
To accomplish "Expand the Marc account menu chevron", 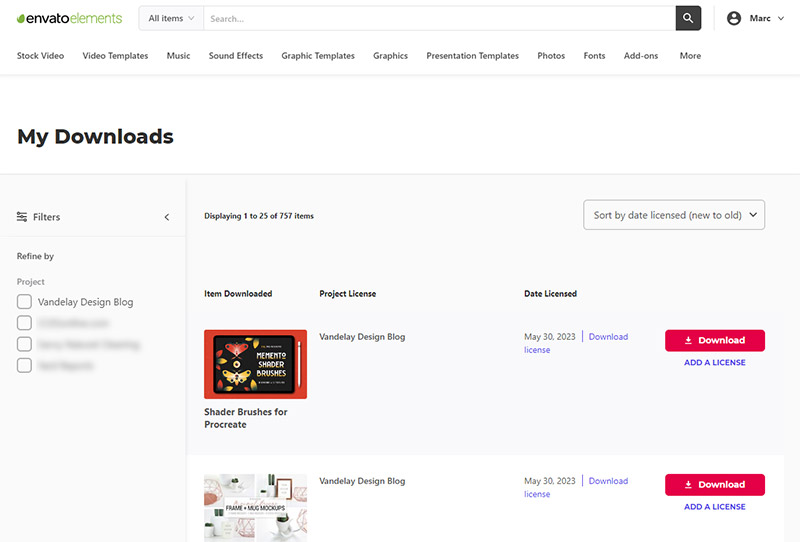I will [781, 18].
